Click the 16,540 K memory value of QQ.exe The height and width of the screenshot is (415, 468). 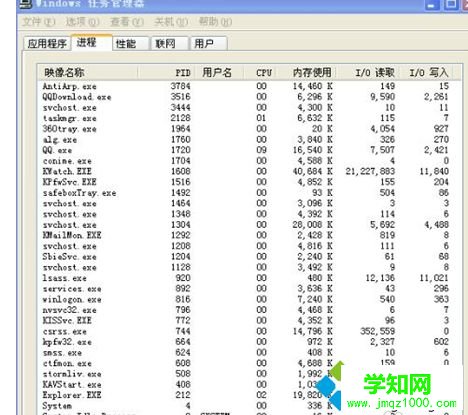tap(313, 150)
